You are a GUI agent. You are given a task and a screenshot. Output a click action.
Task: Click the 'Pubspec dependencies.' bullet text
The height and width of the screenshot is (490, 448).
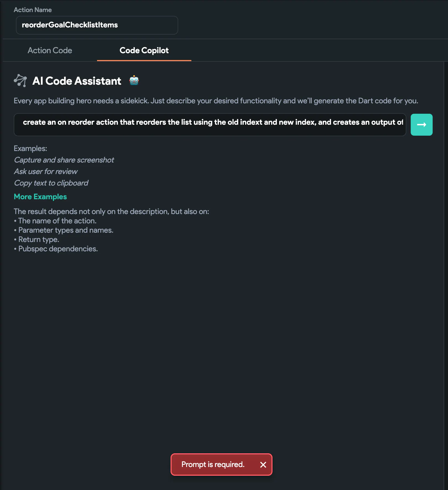(58, 249)
